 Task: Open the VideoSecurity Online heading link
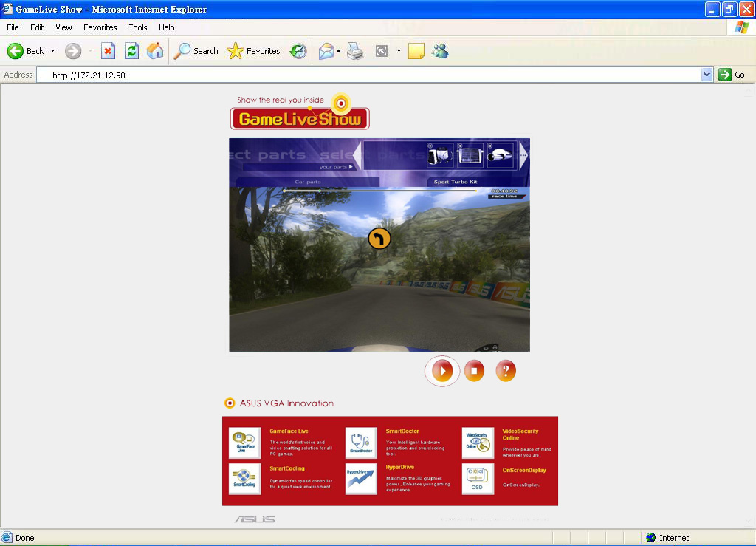pyautogui.click(x=520, y=434)
